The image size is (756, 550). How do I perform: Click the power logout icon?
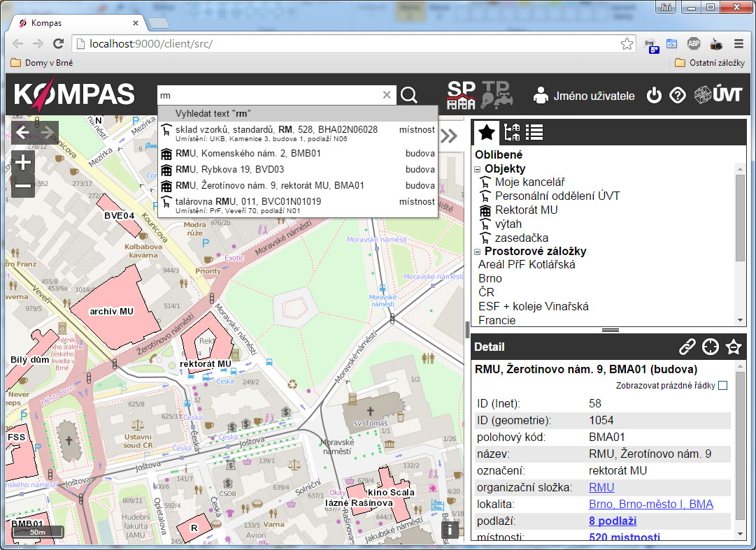click(654, 96)
